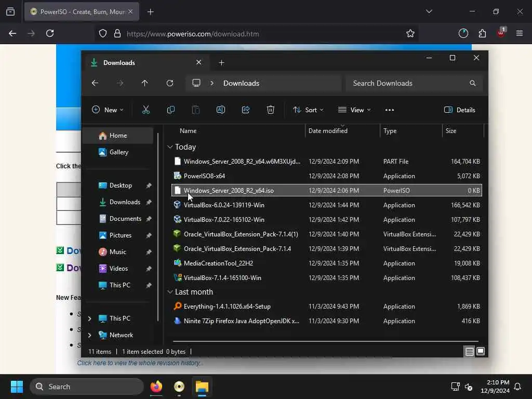Switch to details list view icon in status bar
This screenshot has height=399, width=532.
click(x=469, y=352)
